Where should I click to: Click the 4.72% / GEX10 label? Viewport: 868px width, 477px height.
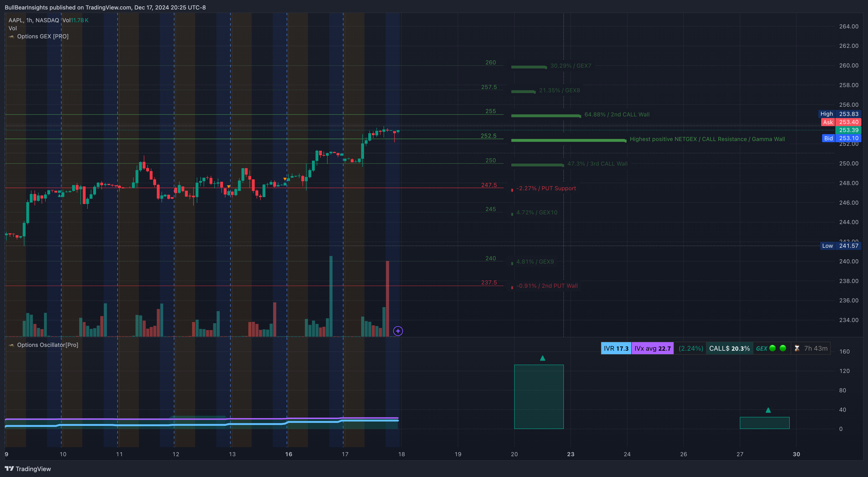[537, 212]
